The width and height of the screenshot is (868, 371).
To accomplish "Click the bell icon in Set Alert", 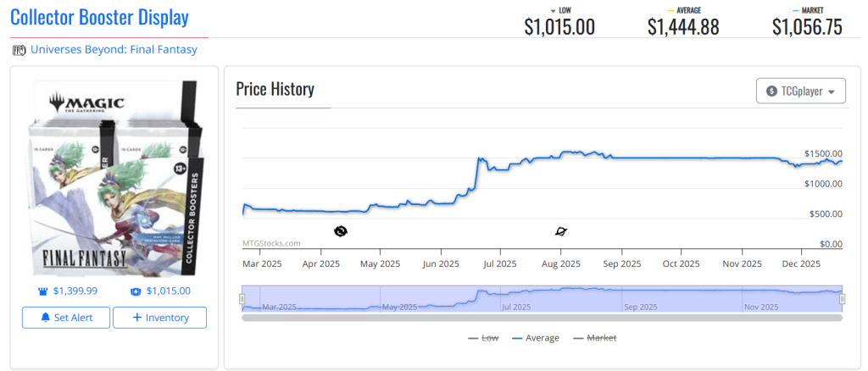I will [x=45, y=318].
